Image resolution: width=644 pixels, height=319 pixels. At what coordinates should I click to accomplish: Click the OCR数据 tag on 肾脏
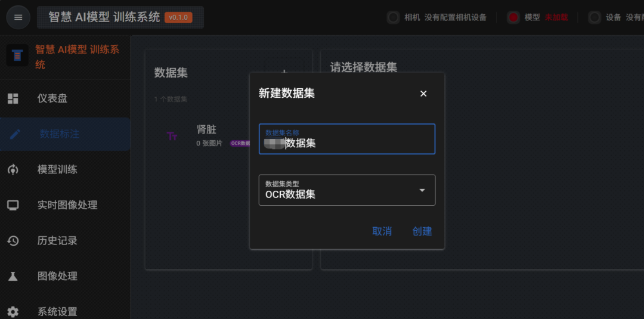[x=240, y=143]
